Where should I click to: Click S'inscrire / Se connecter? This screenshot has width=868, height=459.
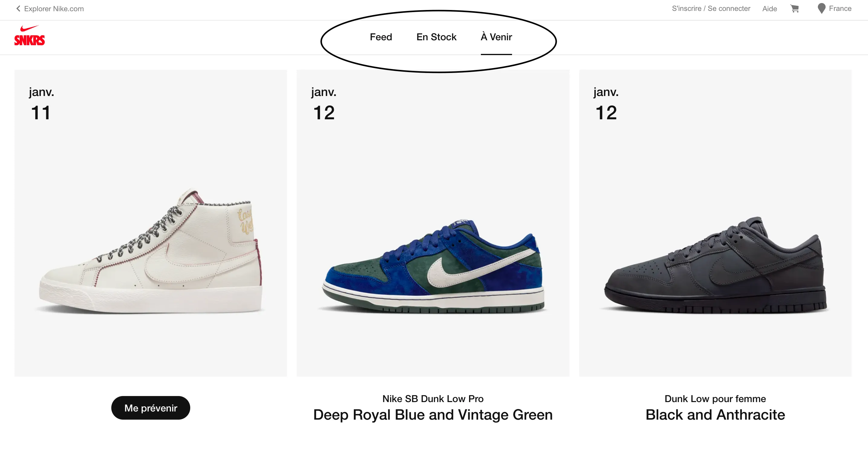[711, 8]
